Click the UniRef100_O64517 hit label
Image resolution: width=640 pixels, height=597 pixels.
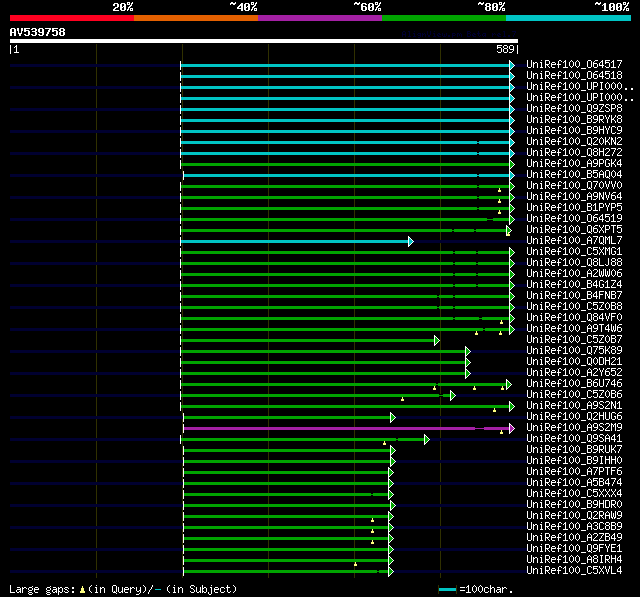(574, 64)
